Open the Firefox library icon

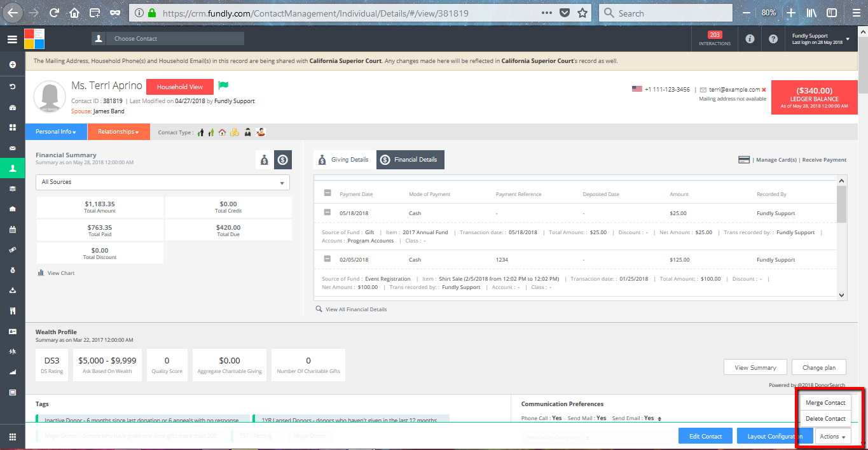[x=811, y=13]
